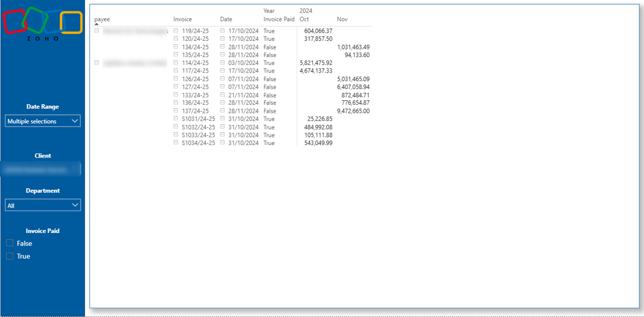Select the amount 543,049.99
Screen dimensions: 644x317
tap(319, 143)
